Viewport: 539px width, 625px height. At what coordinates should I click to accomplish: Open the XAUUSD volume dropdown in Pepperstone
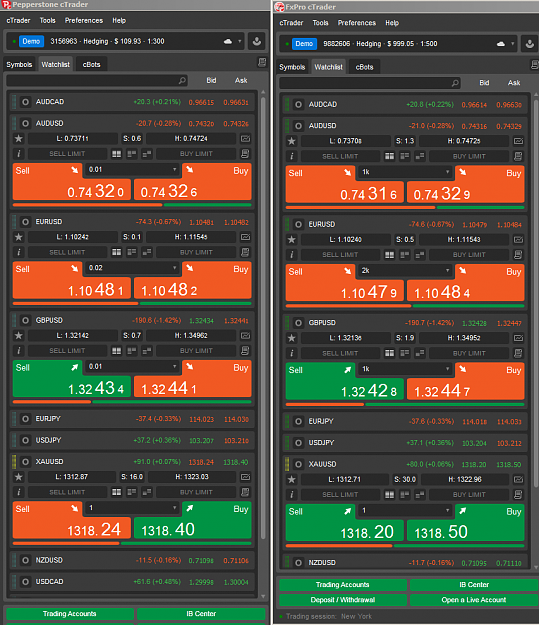tap(132, 508)
